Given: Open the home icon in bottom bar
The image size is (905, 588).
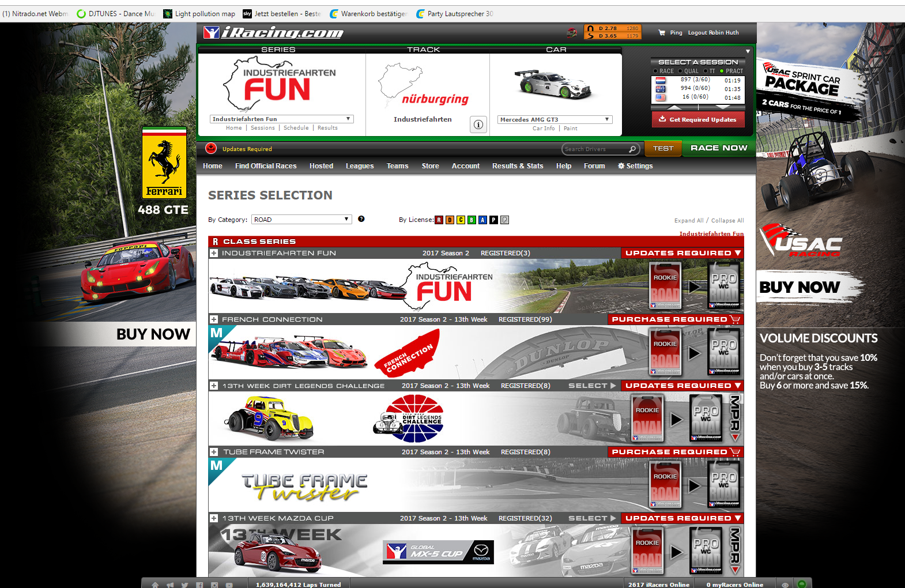Looking at the screenshot, I should click(155, 585).
